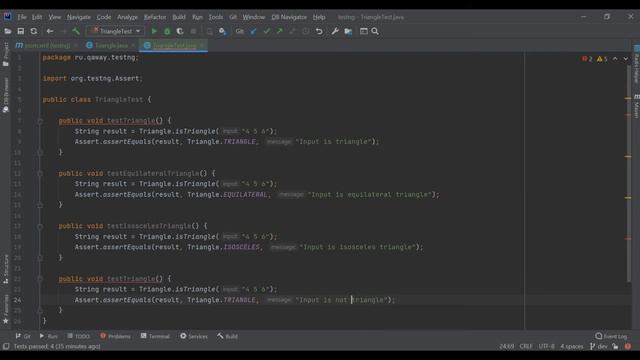Viewport: 640px width, 360px height.
Task: Open the File menu
Action: tap(22, 17)
